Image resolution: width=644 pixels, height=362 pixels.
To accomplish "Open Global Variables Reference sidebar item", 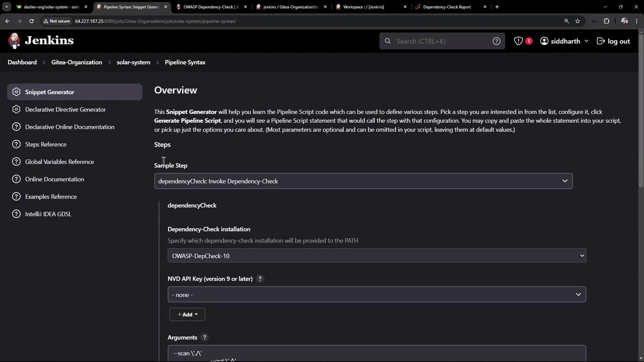I will (x=59, y=162).
